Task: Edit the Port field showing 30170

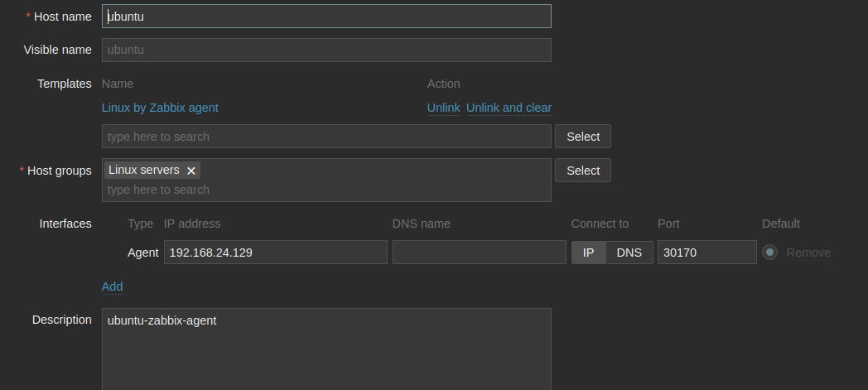Action: (x=706, y=253)
